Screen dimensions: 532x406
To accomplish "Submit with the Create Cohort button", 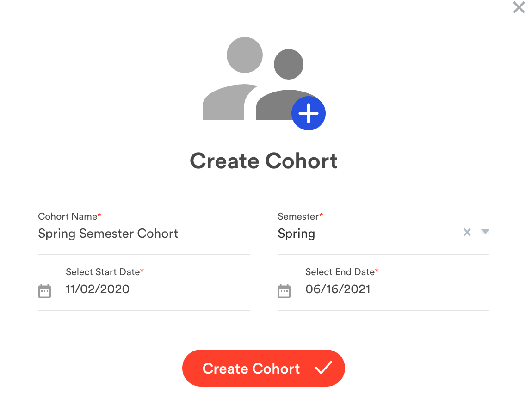I will pyautogui.click(x=263, y=368).
